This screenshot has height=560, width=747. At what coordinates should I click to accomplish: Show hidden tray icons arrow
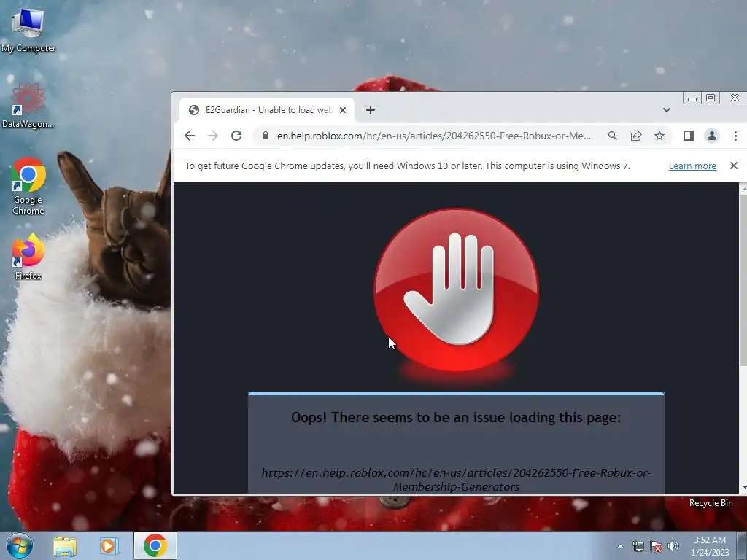pyautogui.click(x=620, y=546)
